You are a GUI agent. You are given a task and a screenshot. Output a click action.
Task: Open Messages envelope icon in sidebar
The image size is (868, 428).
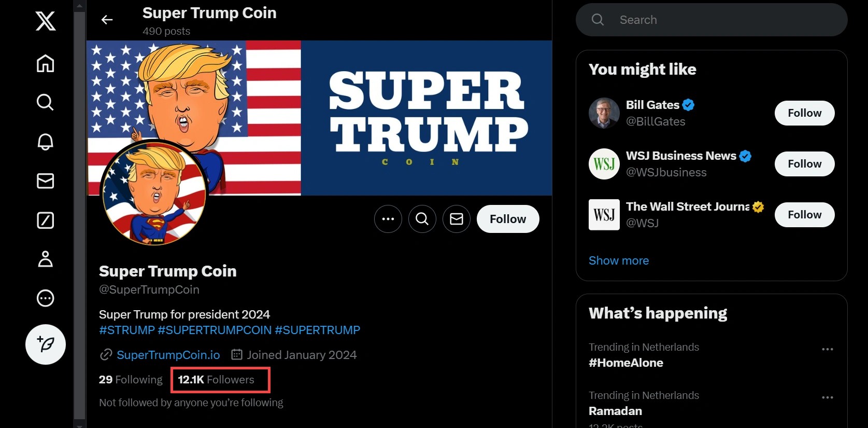[46, 181]
